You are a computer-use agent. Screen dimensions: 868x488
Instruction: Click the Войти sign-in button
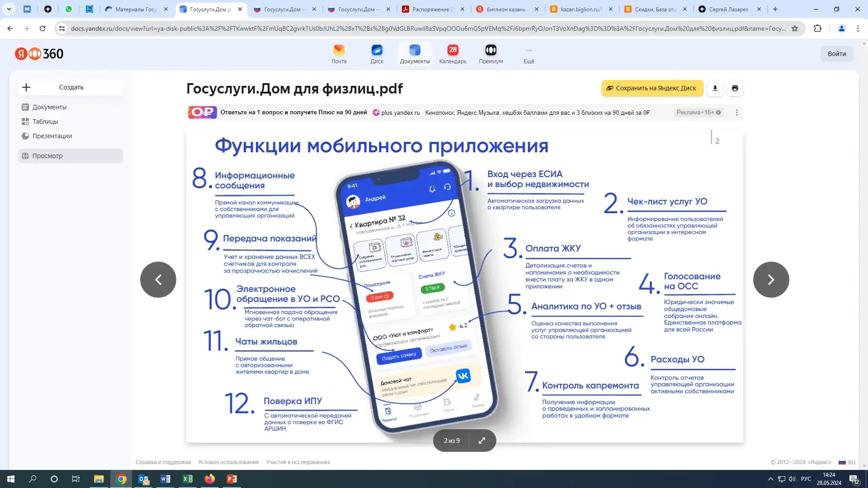click(836, 54)
